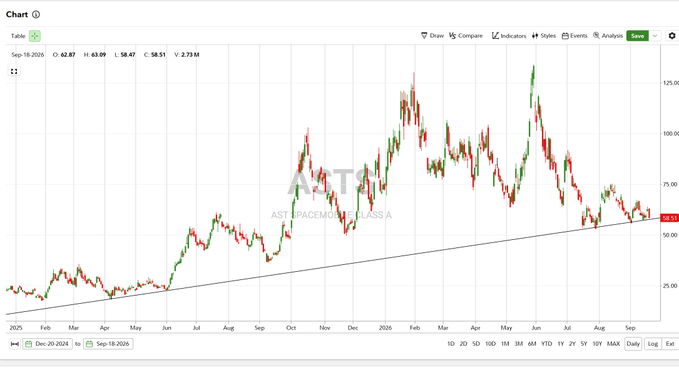Select the 5D time range

click(x=476, y=344)
